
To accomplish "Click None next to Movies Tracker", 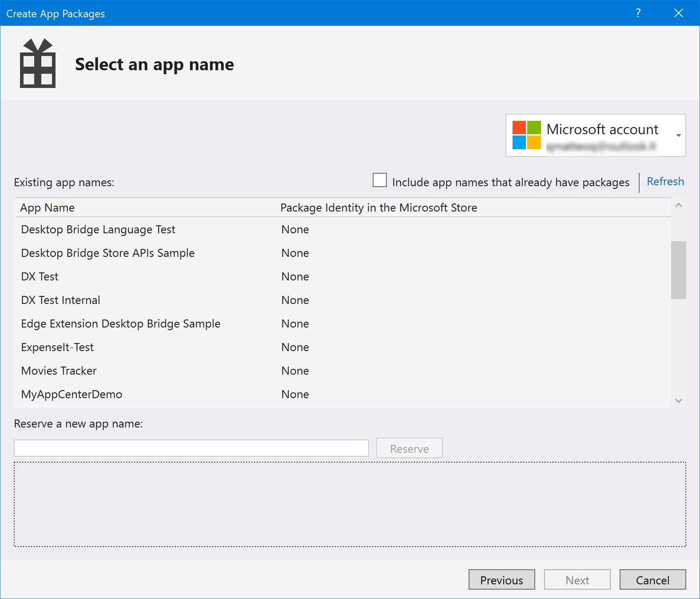I will tap(295, 371).
